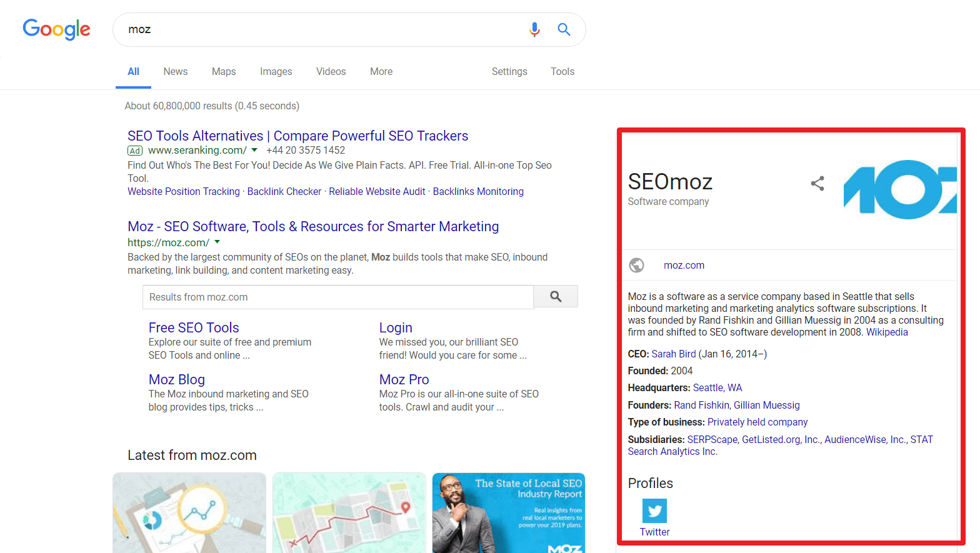
Task: Open the State of Local SEO thumbnail
Action: pos(509,512)
